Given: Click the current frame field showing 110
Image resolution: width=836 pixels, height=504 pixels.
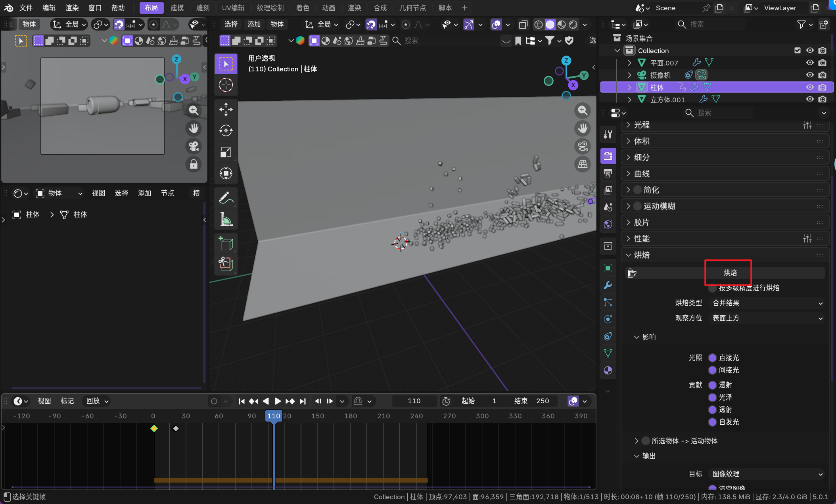Looking at the screenshot, I should [x=414, y=401].
